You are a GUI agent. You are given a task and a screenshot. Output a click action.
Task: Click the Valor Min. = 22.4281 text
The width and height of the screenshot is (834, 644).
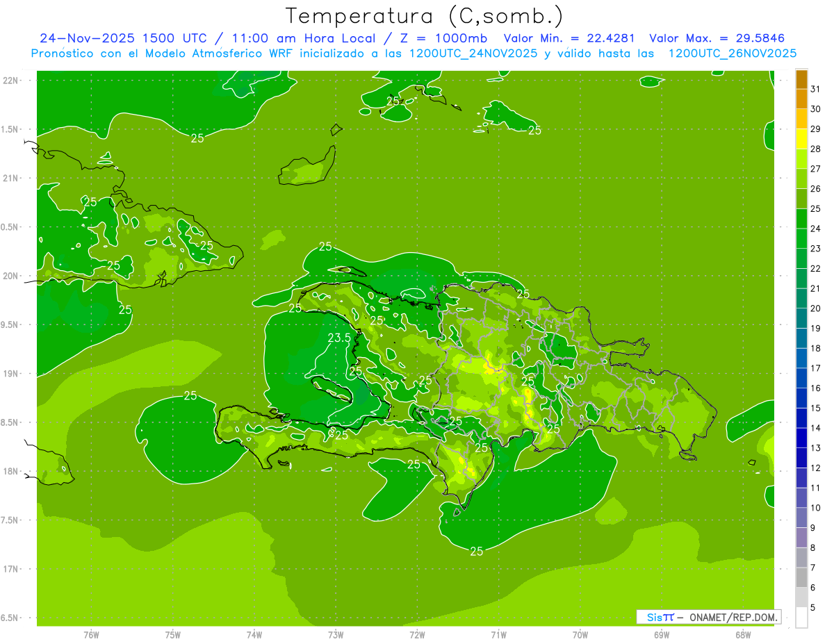pyautogui.click(x=569, y=38)
